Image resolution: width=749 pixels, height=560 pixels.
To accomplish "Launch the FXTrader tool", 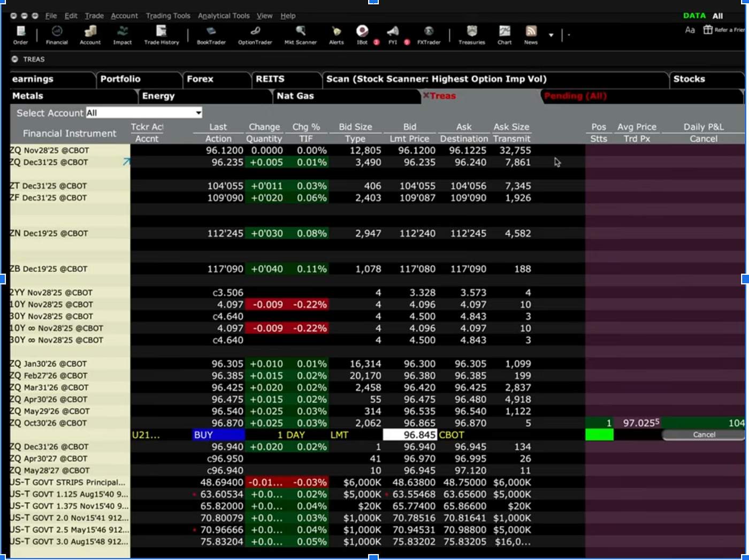I will pyautogui.click(x=429, y=35).
